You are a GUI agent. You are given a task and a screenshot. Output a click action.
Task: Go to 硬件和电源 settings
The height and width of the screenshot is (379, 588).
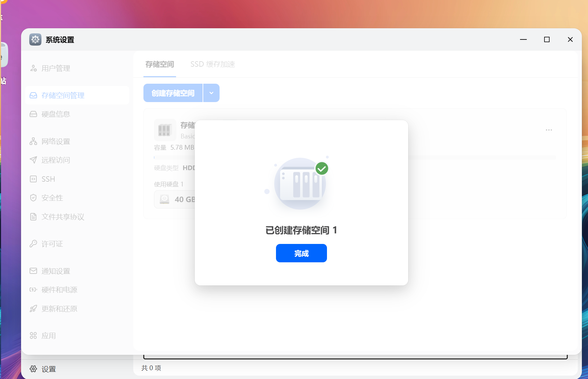59,290
